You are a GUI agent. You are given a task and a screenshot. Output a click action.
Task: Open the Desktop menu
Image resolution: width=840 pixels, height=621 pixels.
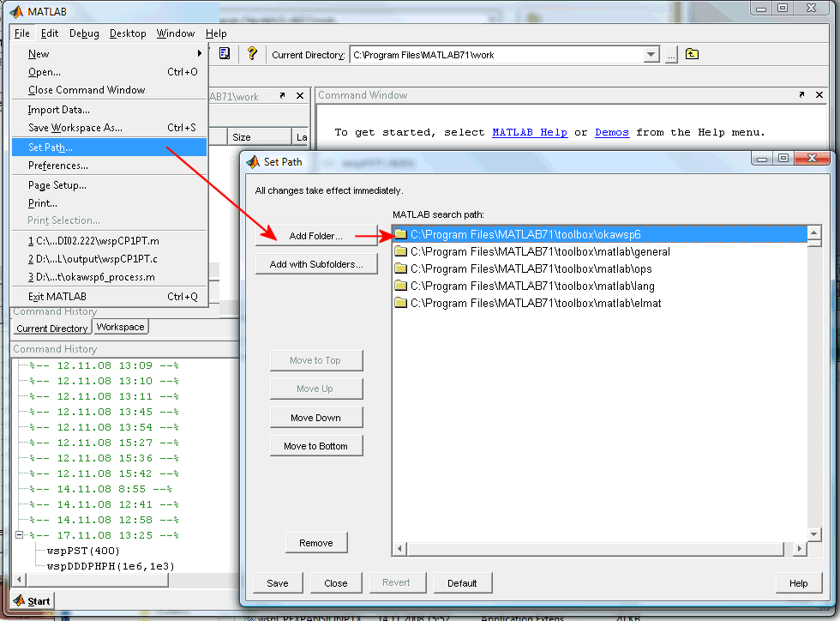coord(128,33)
